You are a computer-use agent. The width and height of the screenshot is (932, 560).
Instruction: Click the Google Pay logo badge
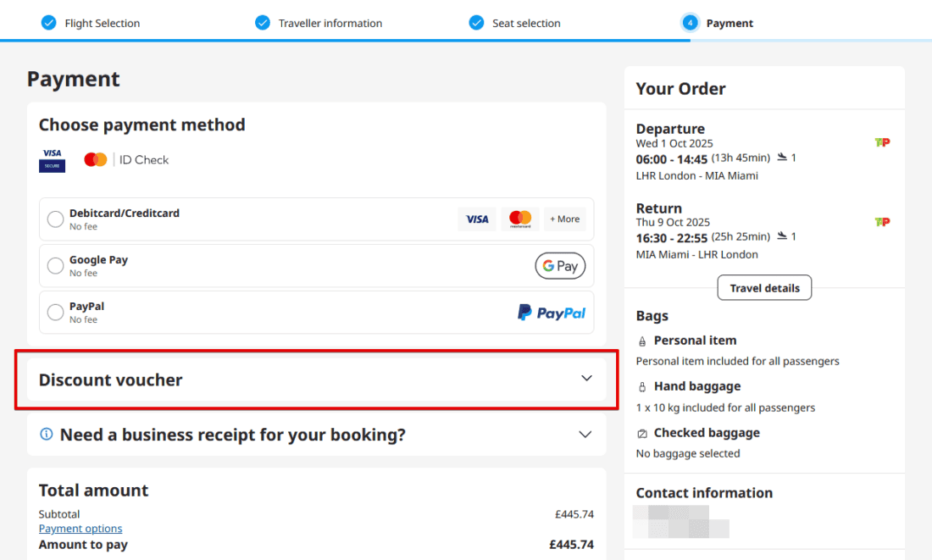[x=560, y=266]
